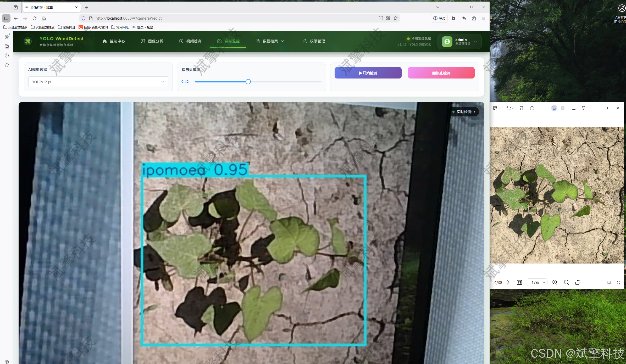Go to next image with arrow
The image size is (626, 364).
508,282
